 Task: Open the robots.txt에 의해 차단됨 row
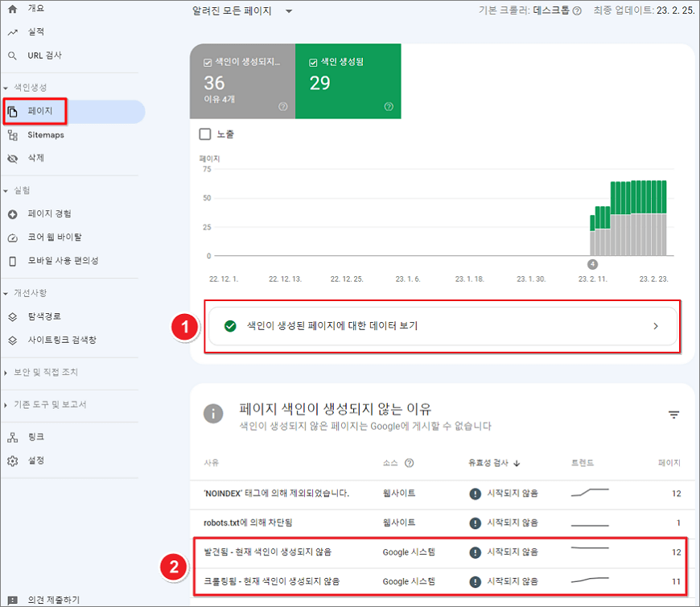(x=442, y=523)
